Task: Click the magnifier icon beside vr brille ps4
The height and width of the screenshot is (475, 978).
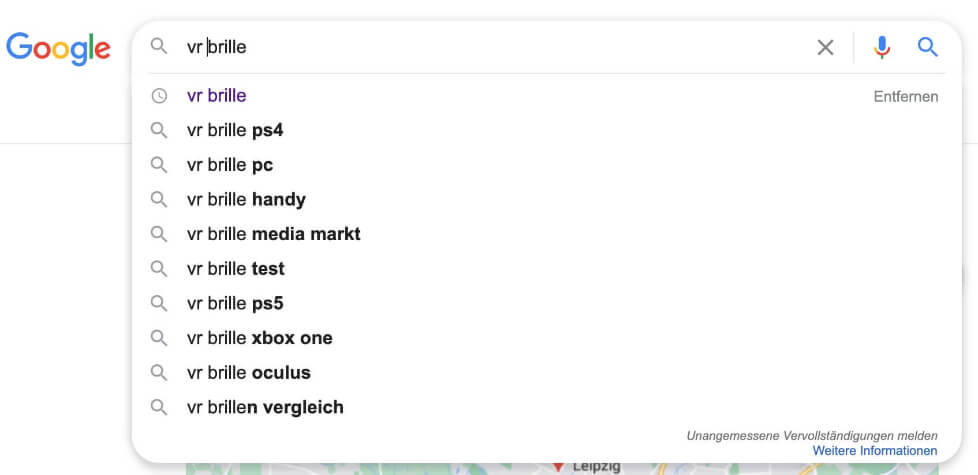Action: click(x=160, y=130)
